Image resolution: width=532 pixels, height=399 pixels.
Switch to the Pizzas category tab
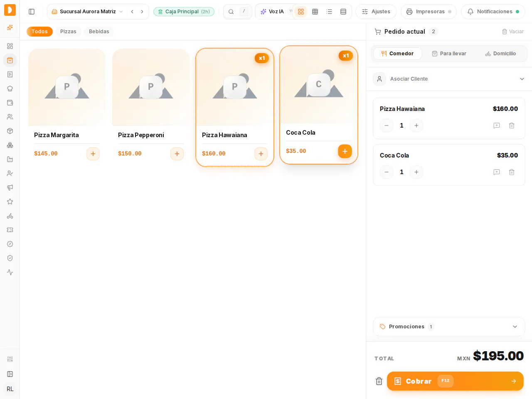point(68,32)
